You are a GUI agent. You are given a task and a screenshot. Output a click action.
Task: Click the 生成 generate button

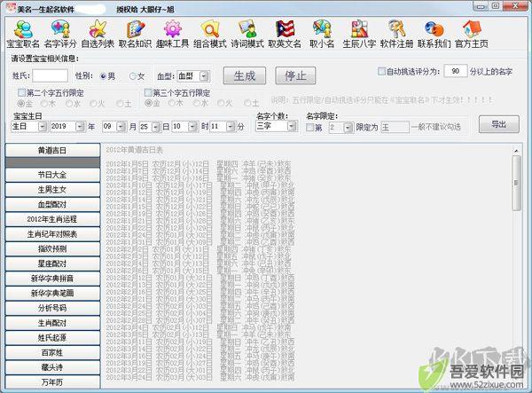(x=245, y=75)
